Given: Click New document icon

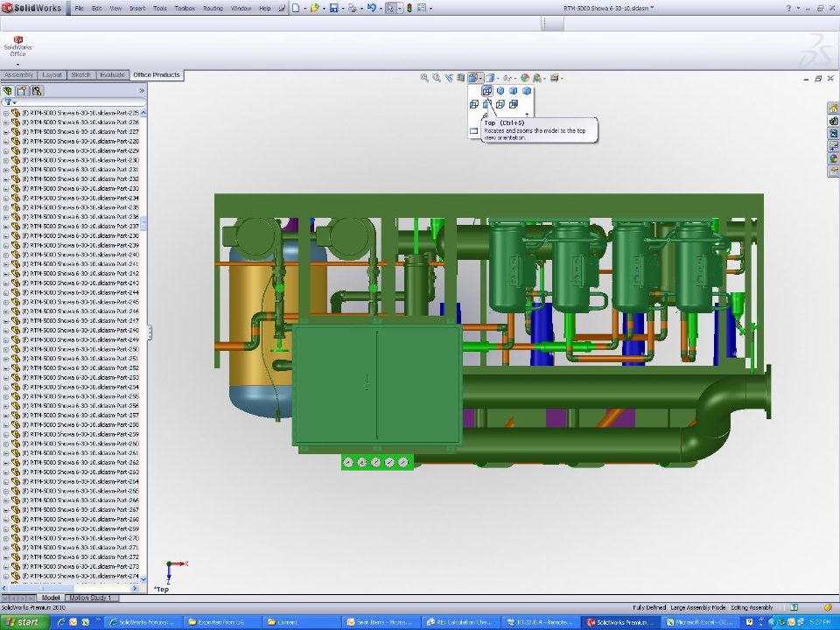Looking at the screenshot, I should pyautogui.click(x=296, y=8).
